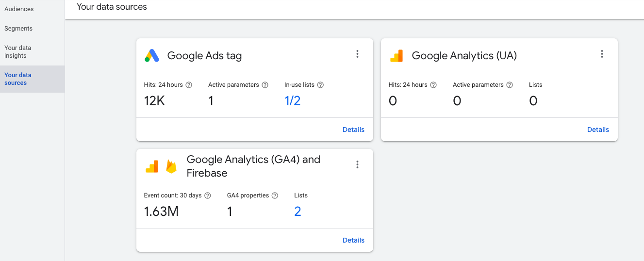Select Your data sources sidebar item
Screen dimensions: 644x261
[x=32, y=79]
